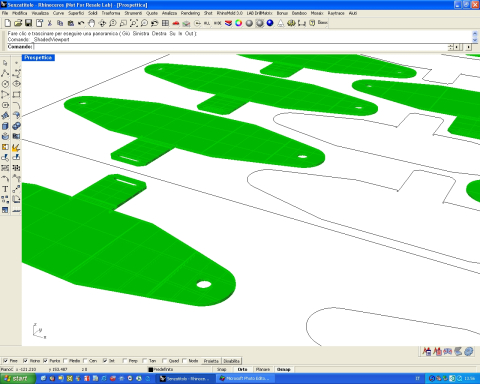Click the Prospettica viewport title
Screen dimensions: 480x384
click(x=38, y=58)
